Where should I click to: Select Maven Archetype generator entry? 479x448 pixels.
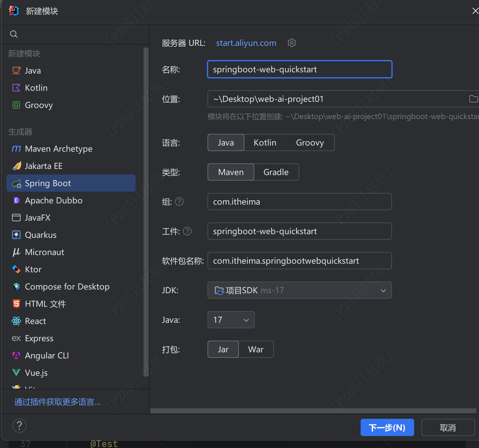(x=71, y=149)
